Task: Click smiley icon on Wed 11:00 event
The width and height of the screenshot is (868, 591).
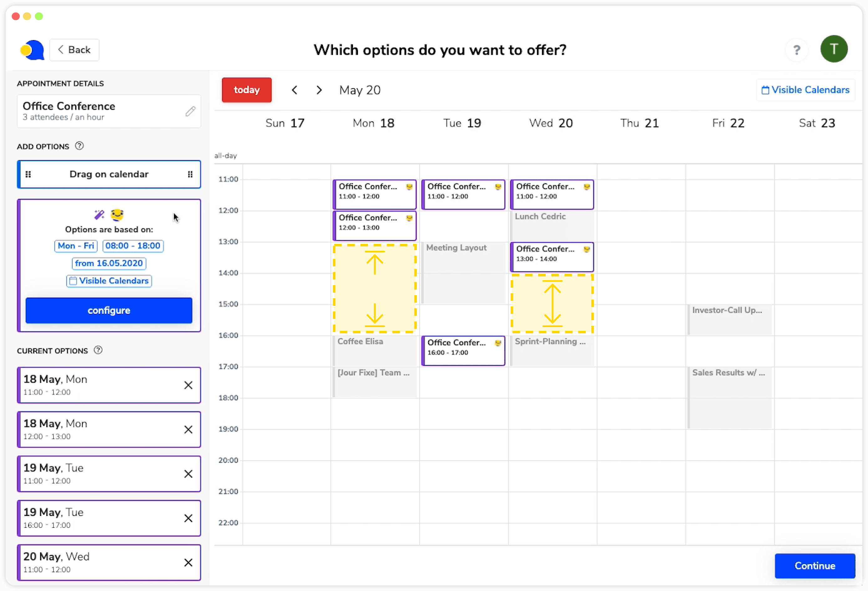Action: click(x=587, y=187)
